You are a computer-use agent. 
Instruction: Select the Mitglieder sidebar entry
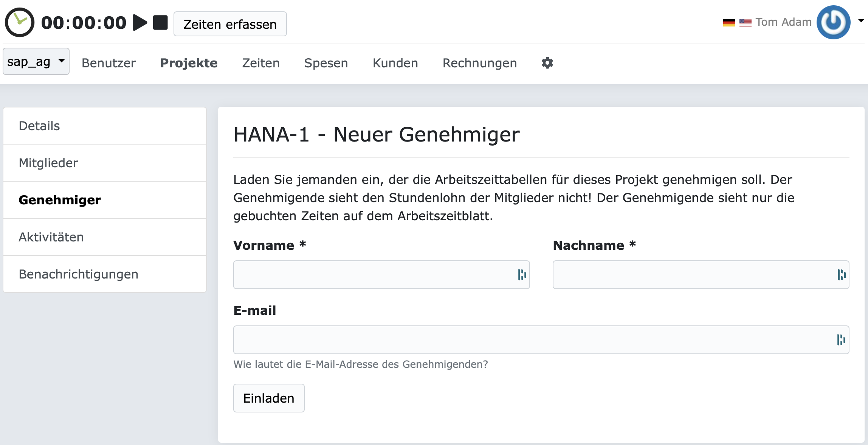click(x=48, y=163)
